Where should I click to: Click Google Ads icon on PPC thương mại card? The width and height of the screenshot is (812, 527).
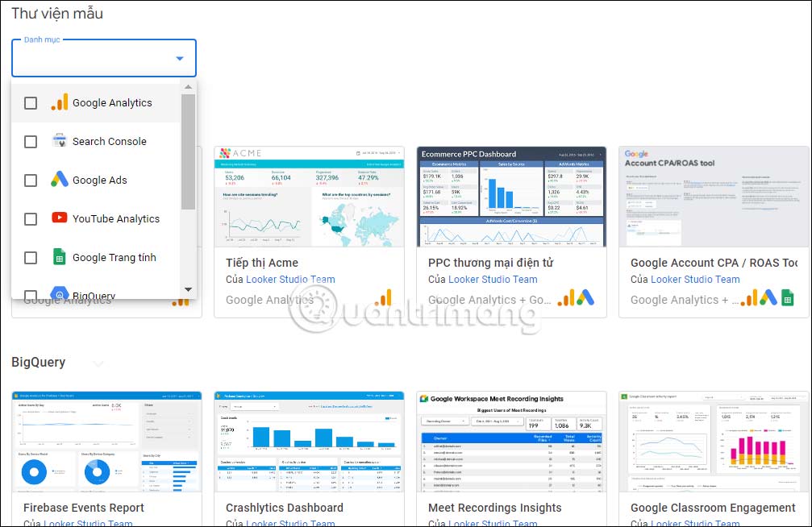click(x=585, y=297)
